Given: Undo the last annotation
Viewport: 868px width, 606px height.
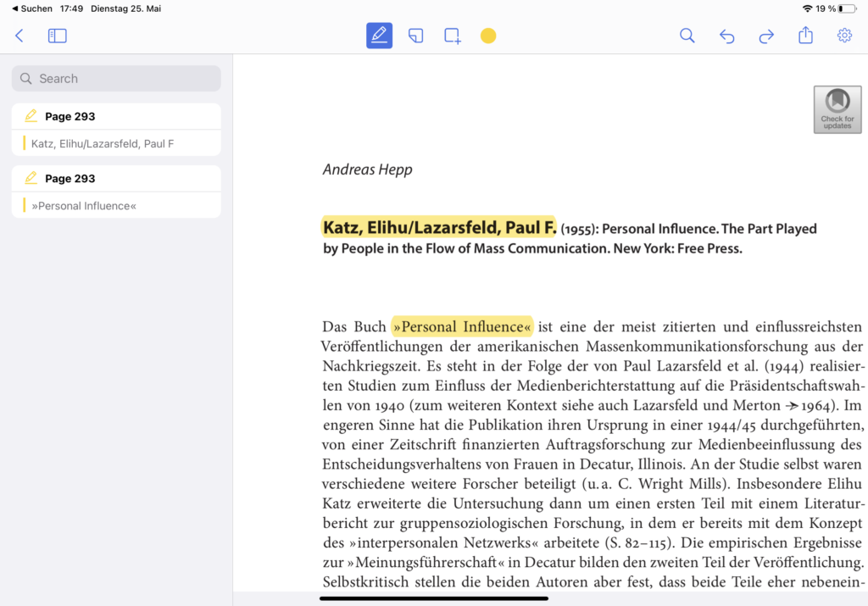Looking at the screenshot, I should click(x=726, y=36).
